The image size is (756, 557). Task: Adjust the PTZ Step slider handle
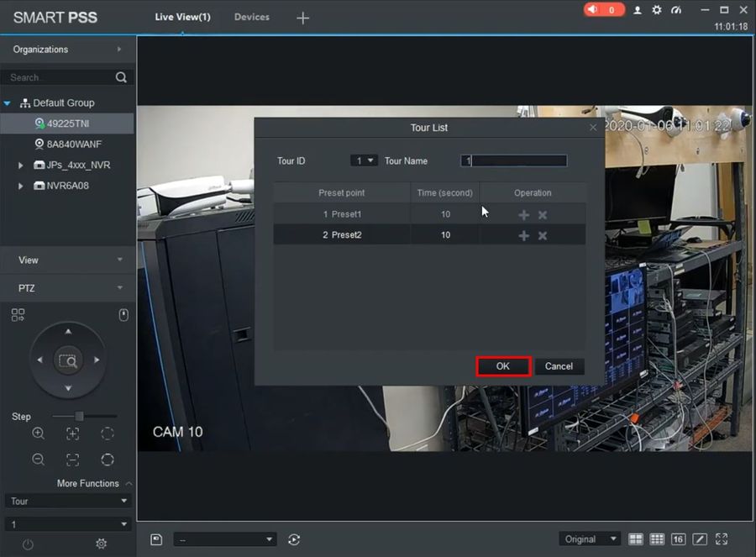(79, 417)
